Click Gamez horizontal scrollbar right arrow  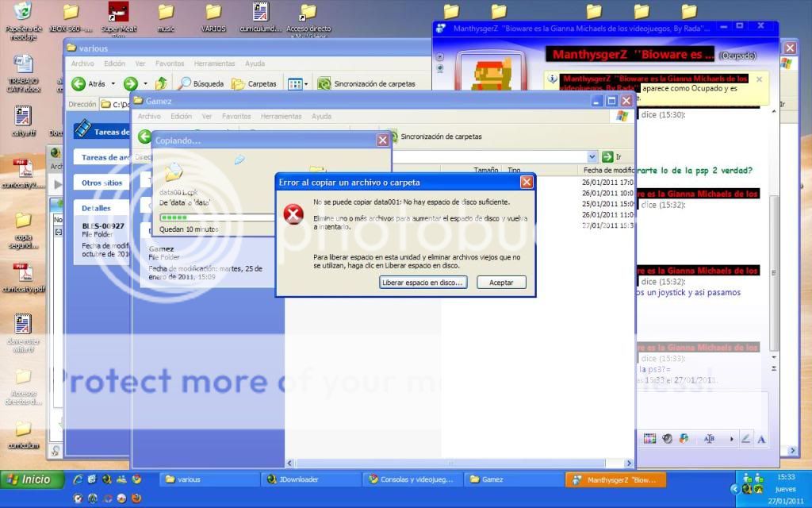(x=629, y=463)
